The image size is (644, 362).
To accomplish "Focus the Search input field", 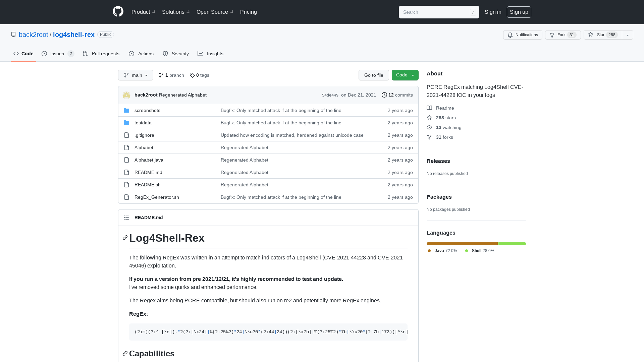I will click(439, 12).
